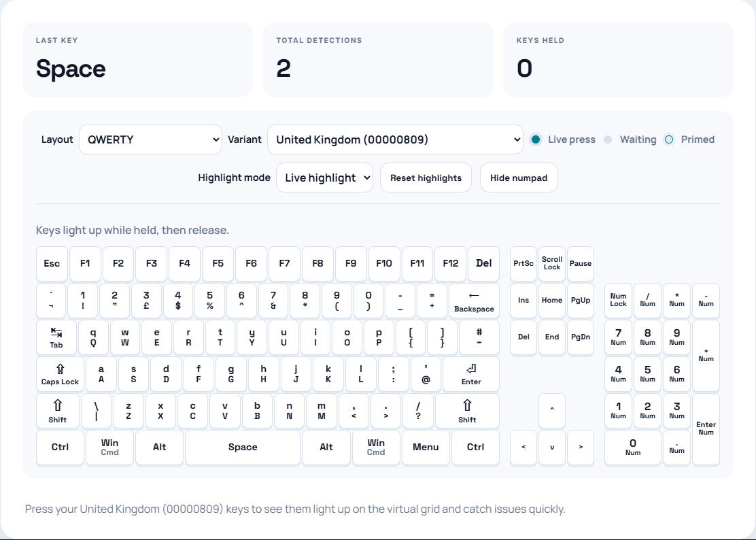Image resolution: width=756 pixels, height=540 pixels.
Task: Click the 0 close parenthesis key
Action: pyautogui.click(x=368, y=301)
